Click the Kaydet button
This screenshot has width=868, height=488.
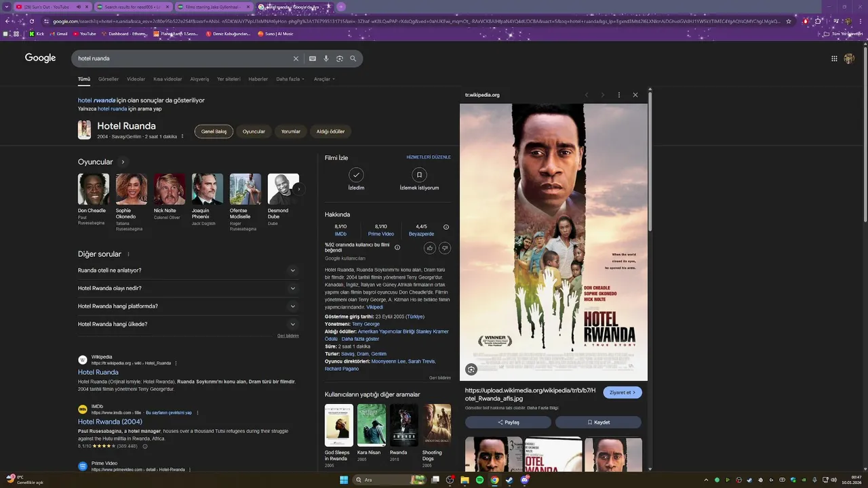pyautogui.click(x=598, y=422)
